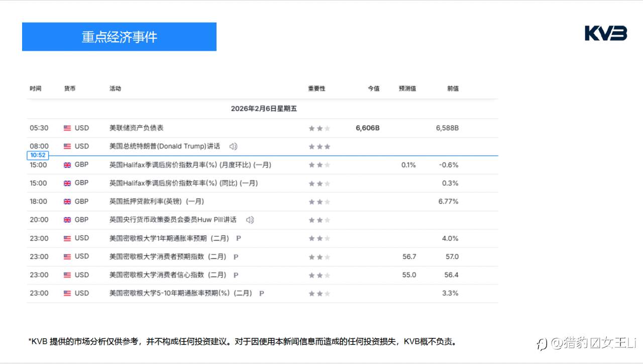643x364 pixels.
Task: Click the star rating on the 美联储资产负债表 row
Action: pos(319,129)
